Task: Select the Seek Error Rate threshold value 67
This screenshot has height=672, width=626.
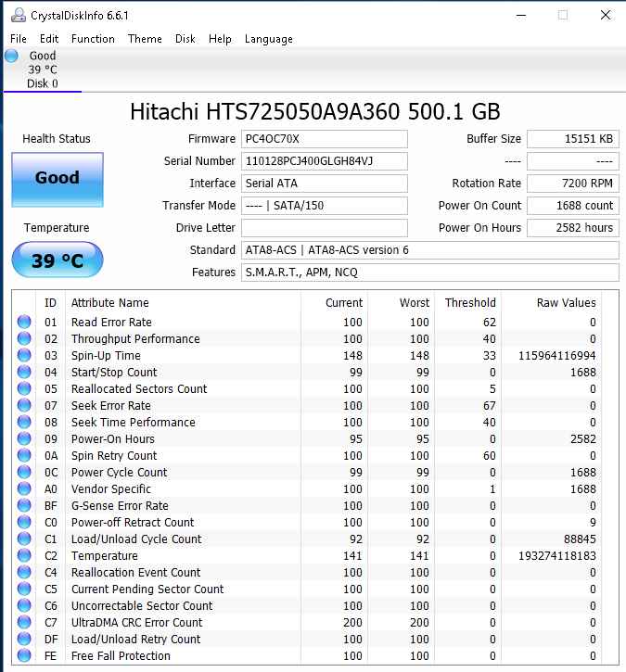Action: coord(490,406)
